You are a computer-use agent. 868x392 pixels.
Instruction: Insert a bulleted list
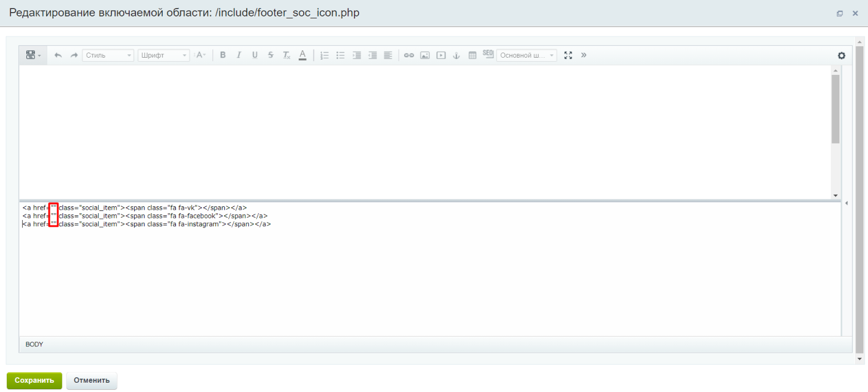coord(340,55)
